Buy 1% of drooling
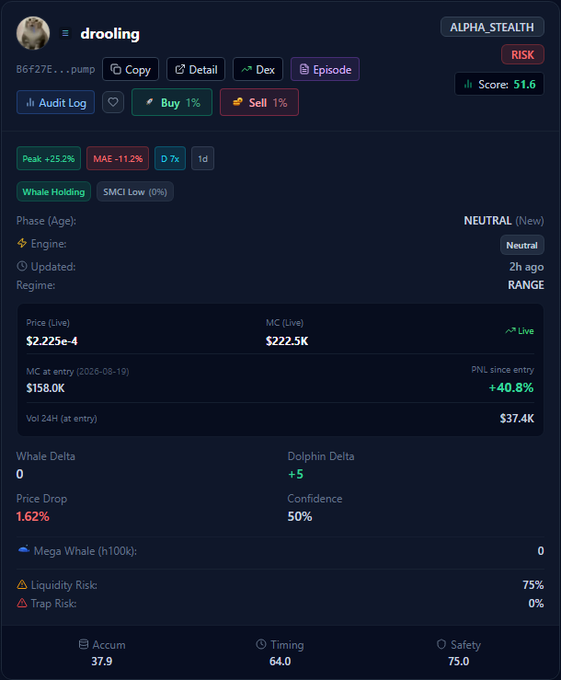This screenshot has width=561, height=680. point(172,102)
